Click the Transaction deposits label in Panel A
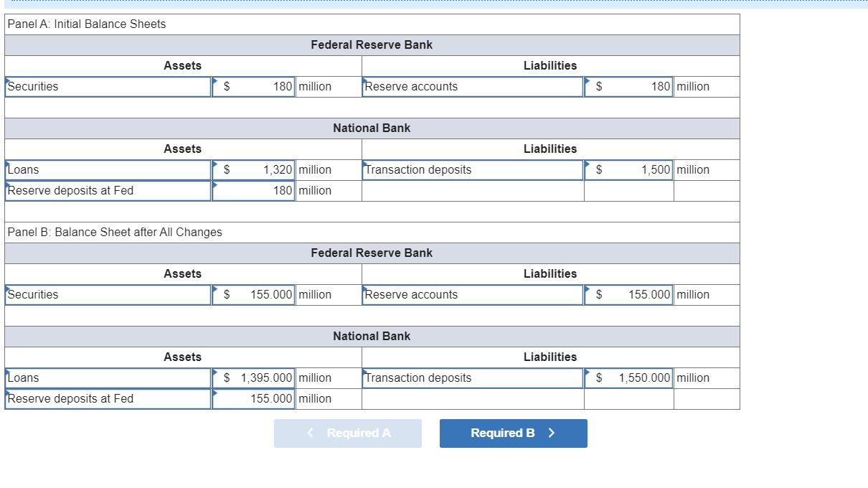The height and width of the screenshot is (488, 868). 472,169
